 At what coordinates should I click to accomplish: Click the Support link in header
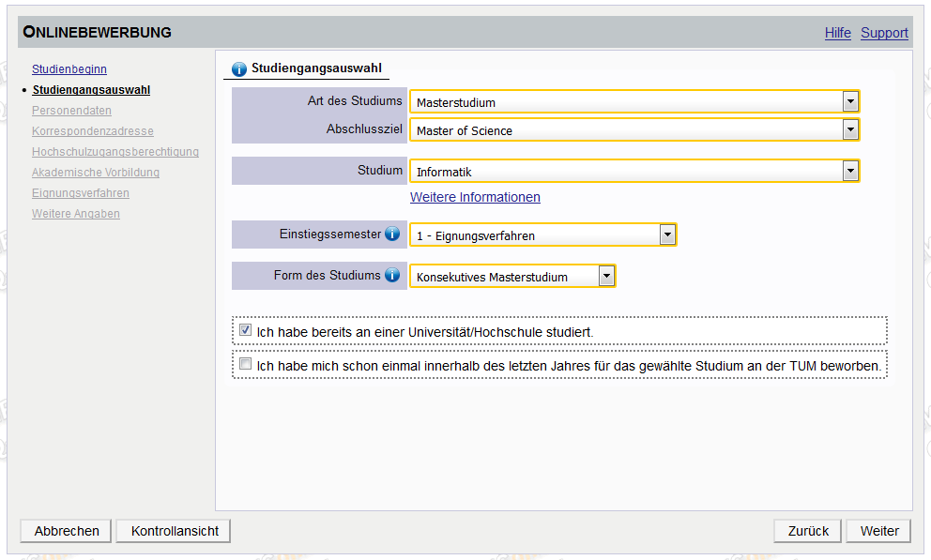[884, 33]
